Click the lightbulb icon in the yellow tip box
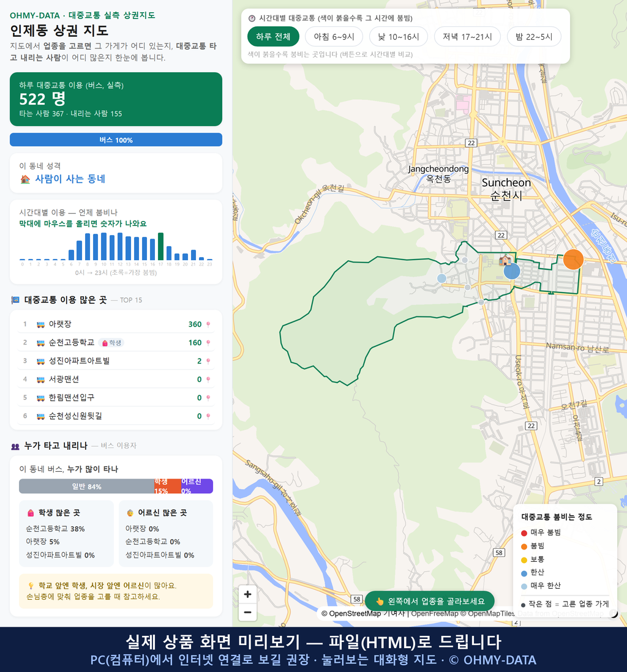627x672 pixels. point(31,586)
